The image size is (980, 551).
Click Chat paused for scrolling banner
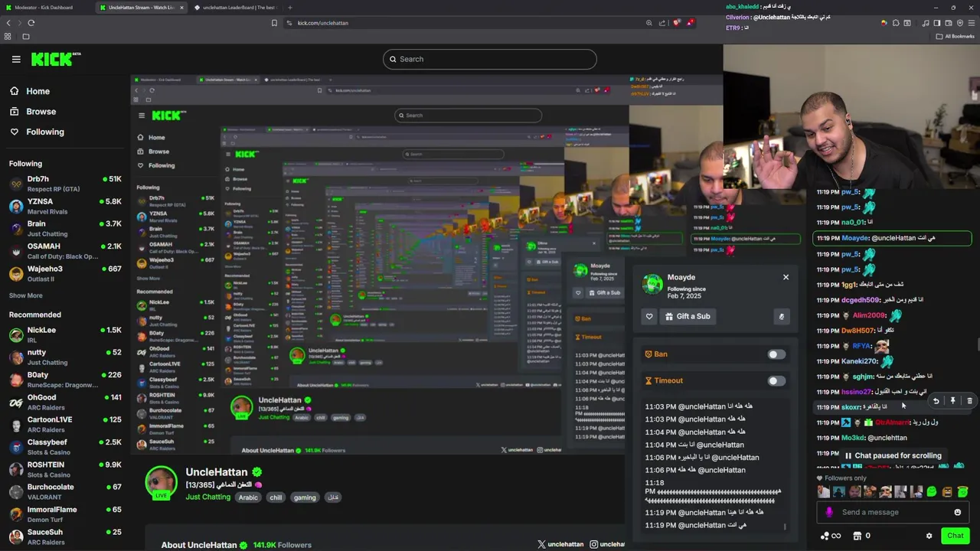click(893, 455)
